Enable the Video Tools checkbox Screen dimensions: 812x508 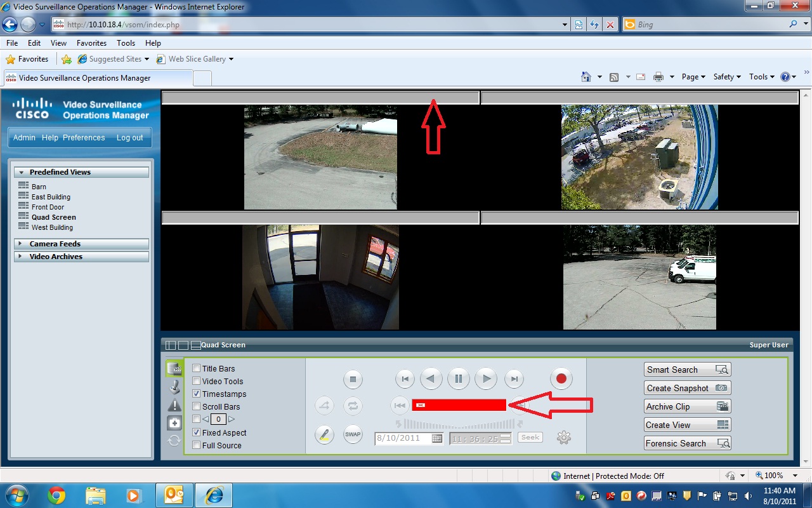pyautogui.click(x=197, y=381)
